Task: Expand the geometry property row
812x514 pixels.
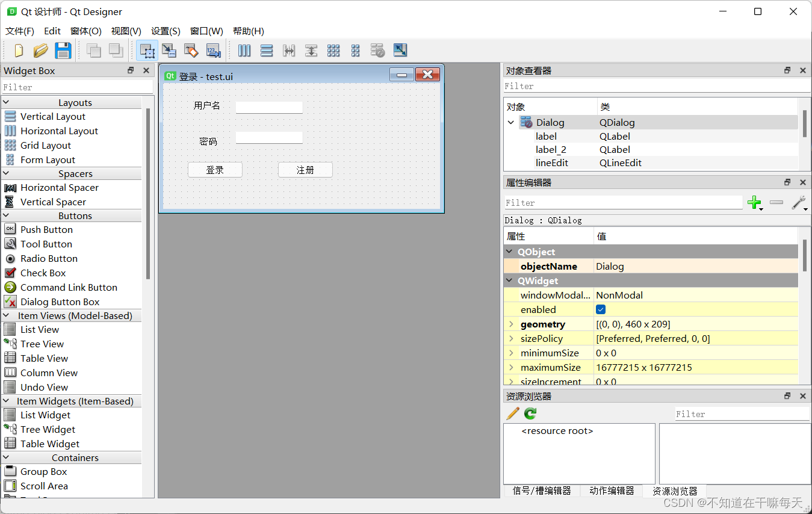Action: [x=511, y=324]
